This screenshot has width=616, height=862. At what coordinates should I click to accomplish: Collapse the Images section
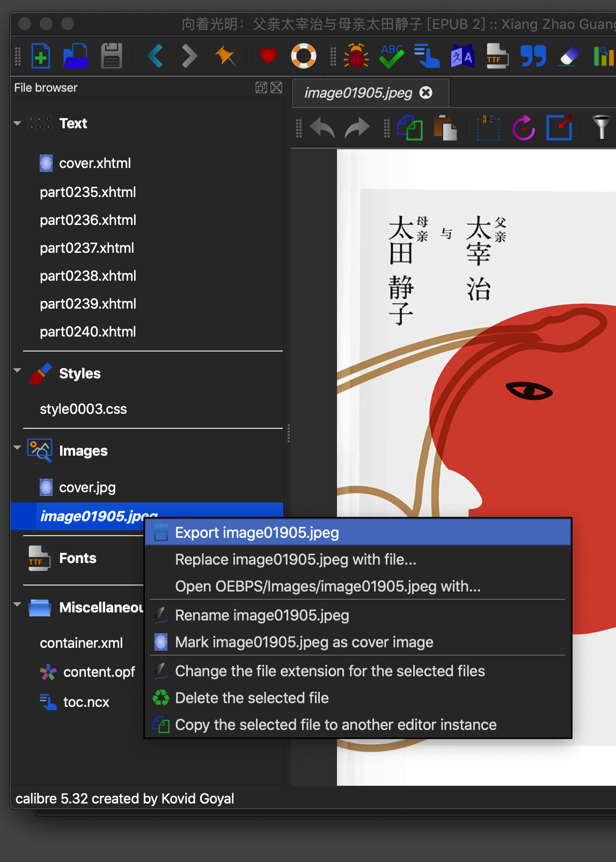click(x=17, y=448)
